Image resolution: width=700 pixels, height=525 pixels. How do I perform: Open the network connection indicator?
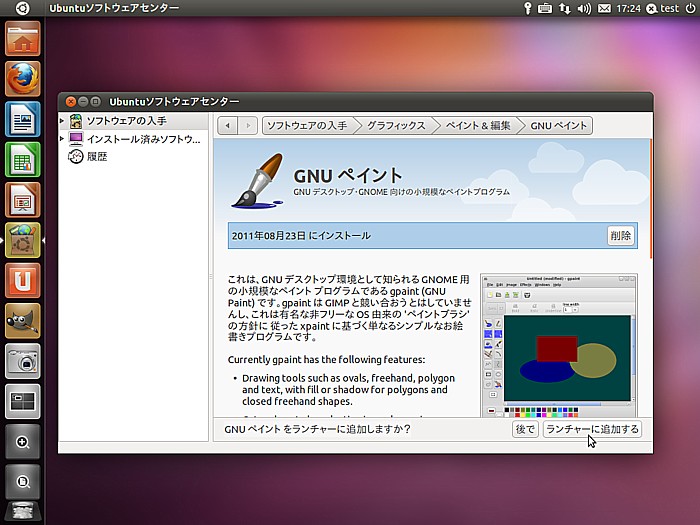click(x=564, y=8)
